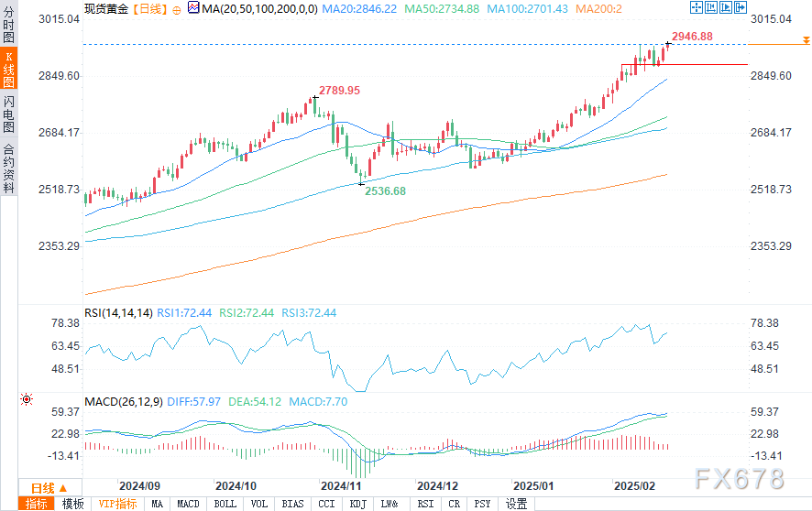Screen dimensions: 812x511
Task: Apply the BOLL indicator button
Action: [x=225, y=504]
